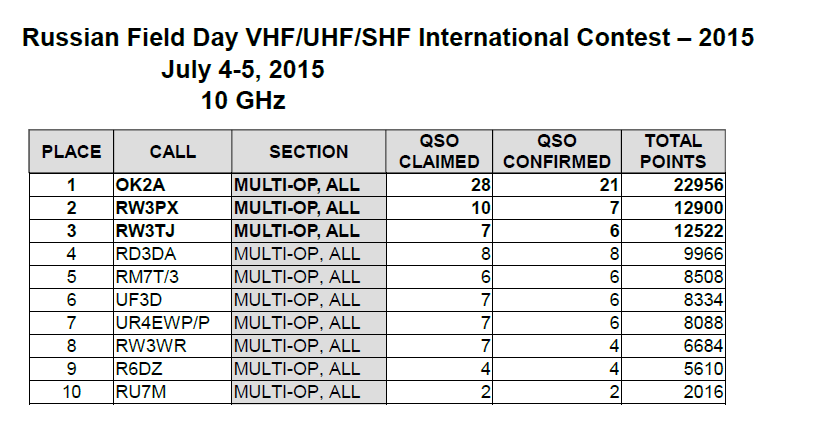Click the RD3DA call sign
The image size is (837, 431).
pos(146,254)
